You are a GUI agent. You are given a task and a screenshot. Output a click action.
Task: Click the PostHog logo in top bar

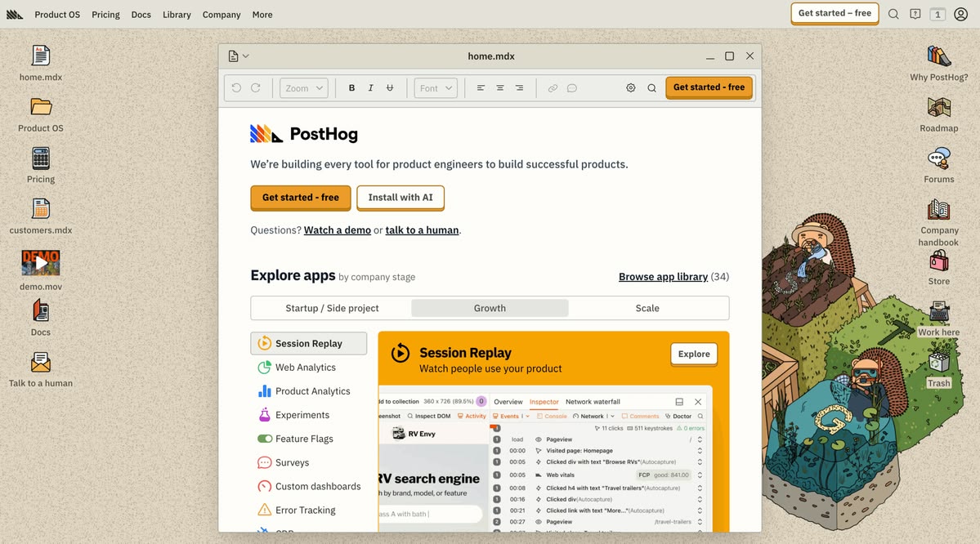[x=15, y=15]
